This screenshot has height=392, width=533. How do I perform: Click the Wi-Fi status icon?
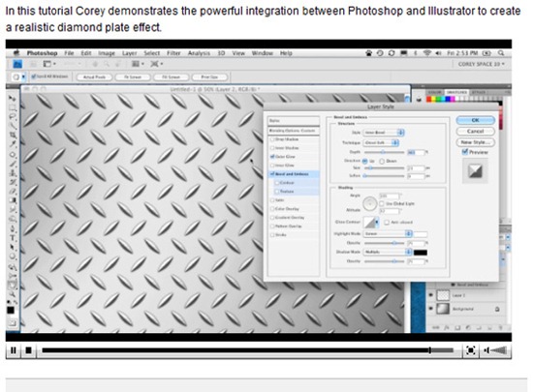(x=427, y=53)
